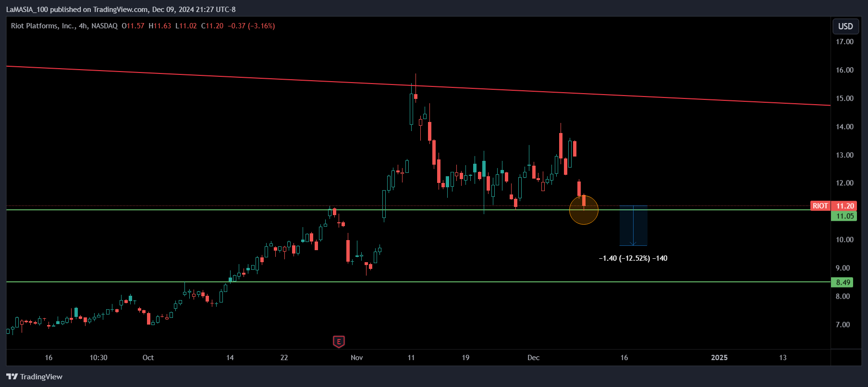Click the 2025 date axis label
Screen dimensions: 868x387
[x=719, y=358]
